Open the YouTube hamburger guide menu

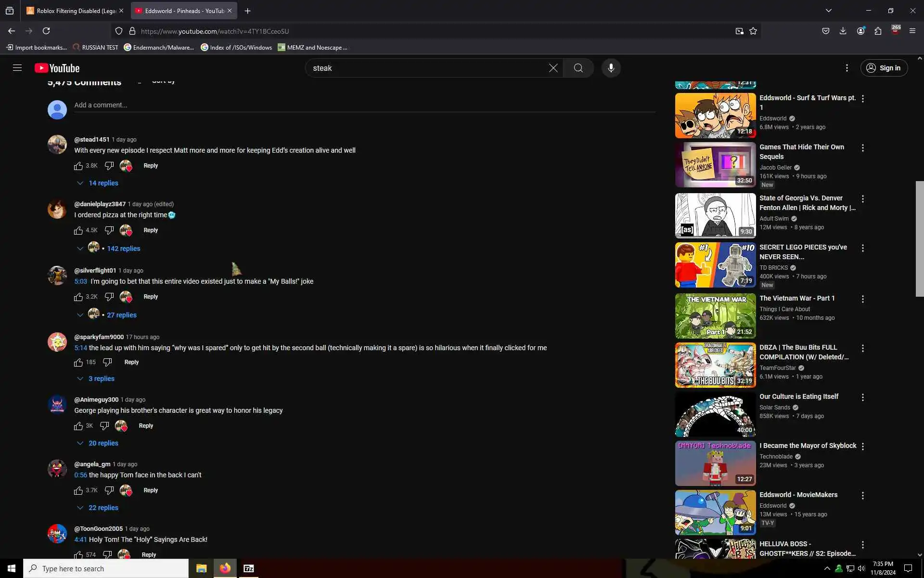[17, 68]
